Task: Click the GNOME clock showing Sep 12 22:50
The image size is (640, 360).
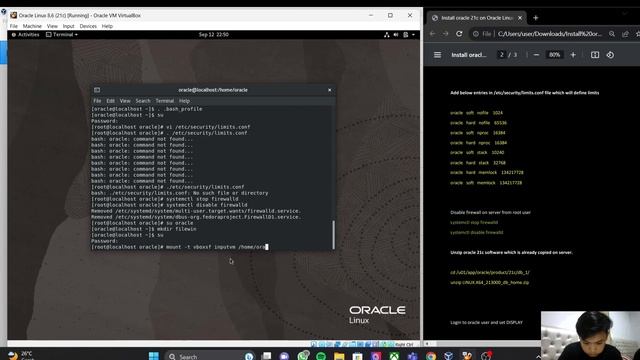Action: 213,35
